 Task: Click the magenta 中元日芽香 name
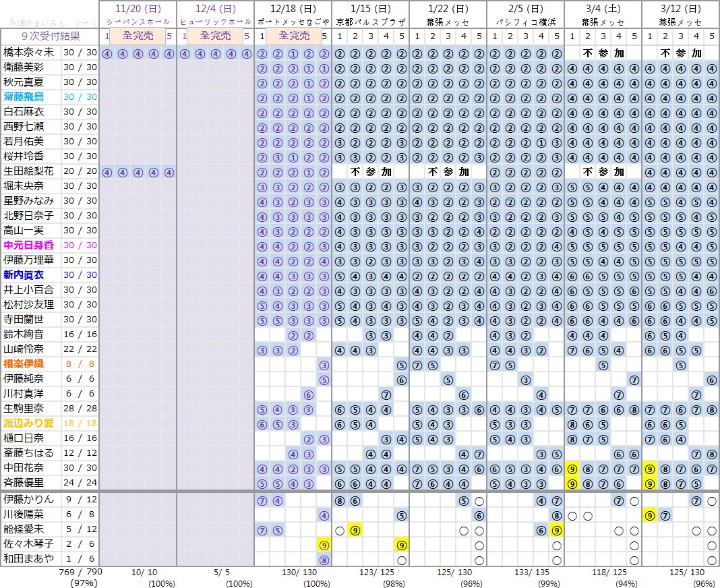click(x=28, y=245)
